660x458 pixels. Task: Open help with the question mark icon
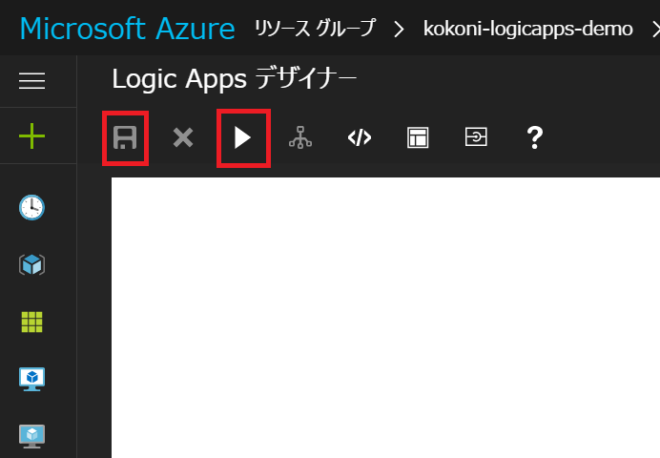click(534, 138)
